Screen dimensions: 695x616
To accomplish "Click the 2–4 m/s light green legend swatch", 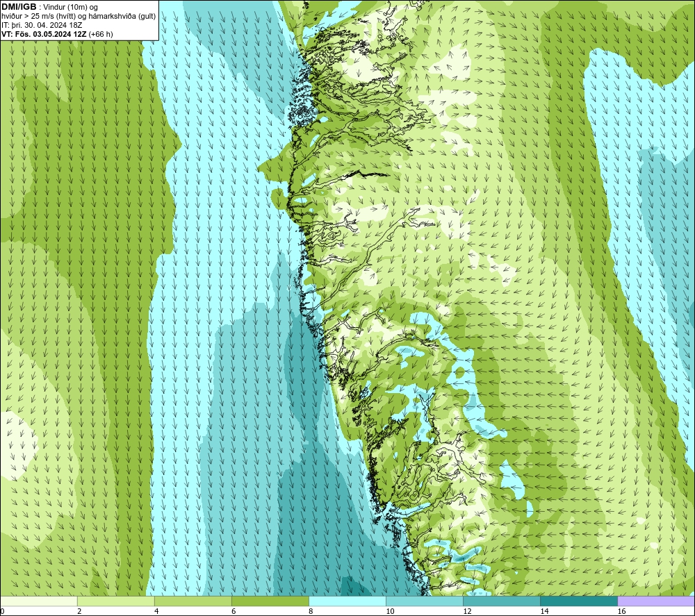I will [x=115, y=601].
